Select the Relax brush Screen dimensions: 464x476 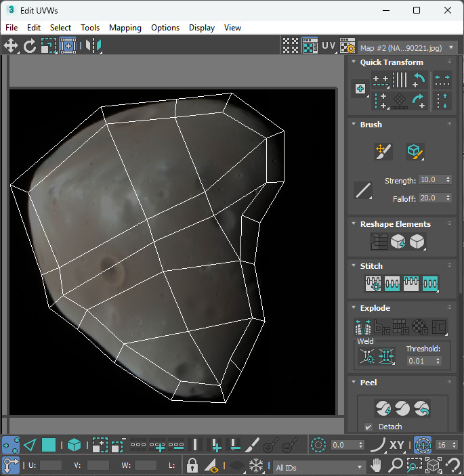pos(415,152)
